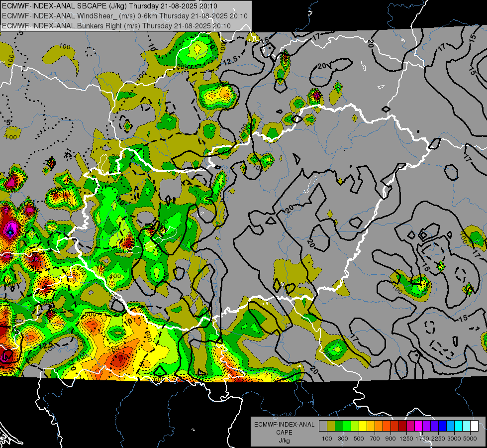The height and width of the screenshot is (448, 487).
Task: Click the 2250 legend tick label
Action: [438, 439]
